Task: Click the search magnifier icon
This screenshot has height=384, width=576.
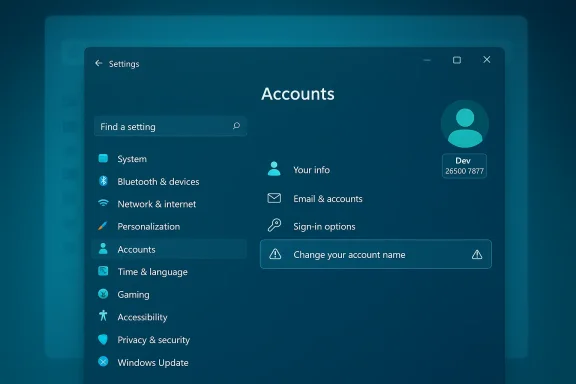Action: (x=236, y=126)
